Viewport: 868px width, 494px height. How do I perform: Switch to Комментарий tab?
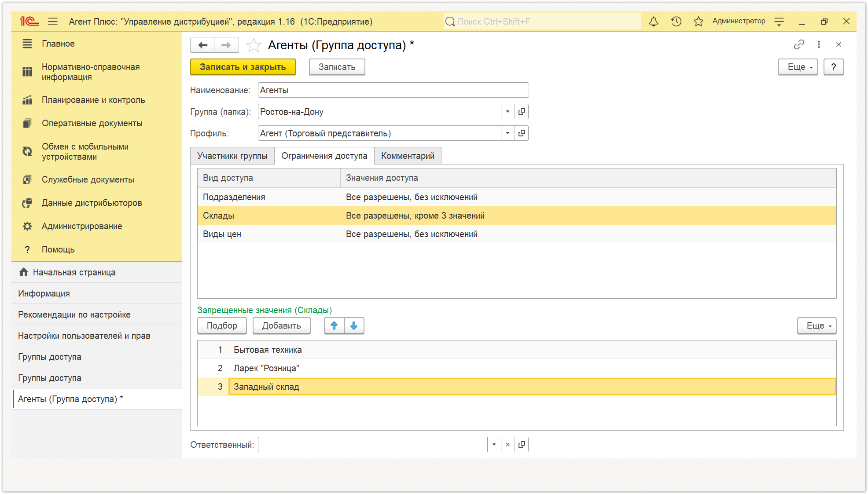tap(408, 156)
